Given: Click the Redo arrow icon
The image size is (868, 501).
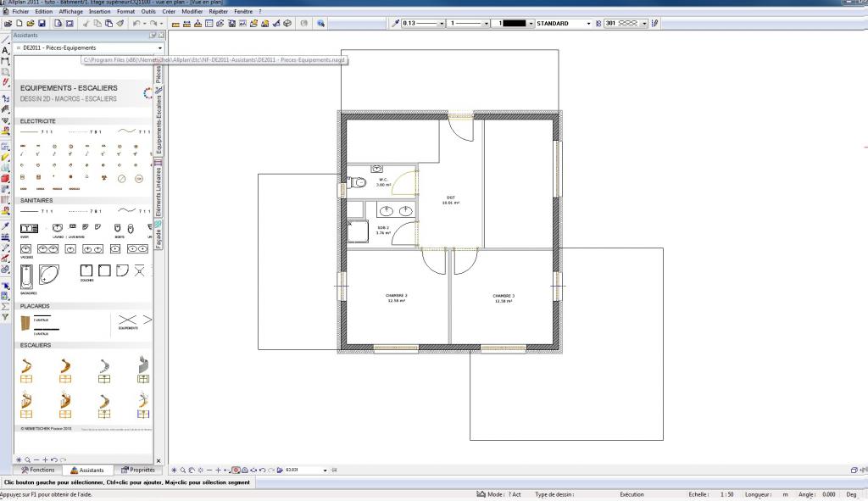Looking at the screenshot, I should point(153,24).
